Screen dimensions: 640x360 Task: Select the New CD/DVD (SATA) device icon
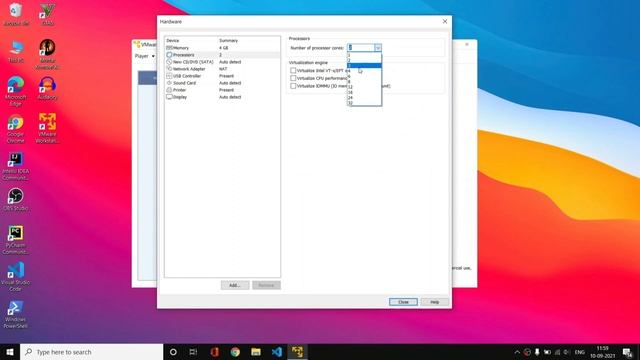pos(169,62)
